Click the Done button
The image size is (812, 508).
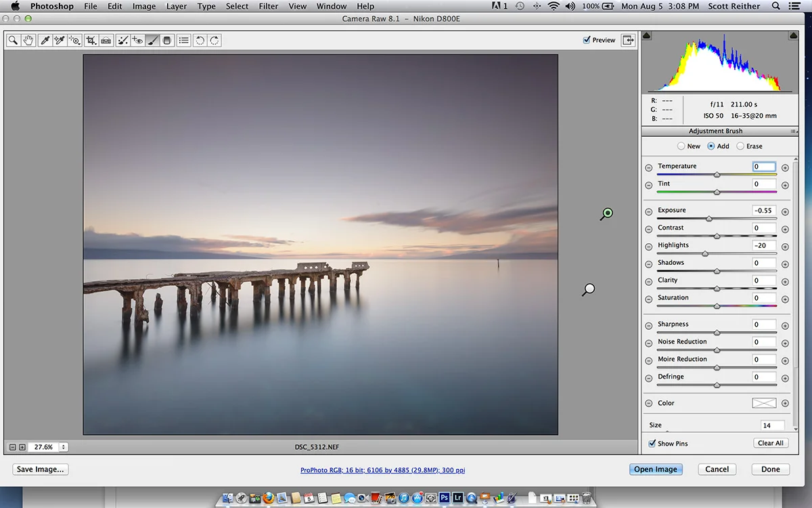[x=771, y=469]
